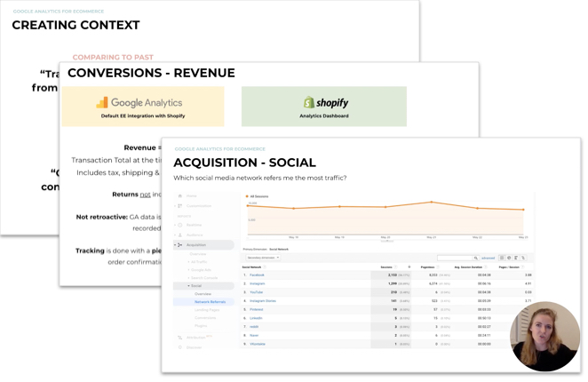Image resolution: width=588 pixels, height=382 pixels.
Task: Collapse the Acquisition section arrow
Action: point(175,244)
